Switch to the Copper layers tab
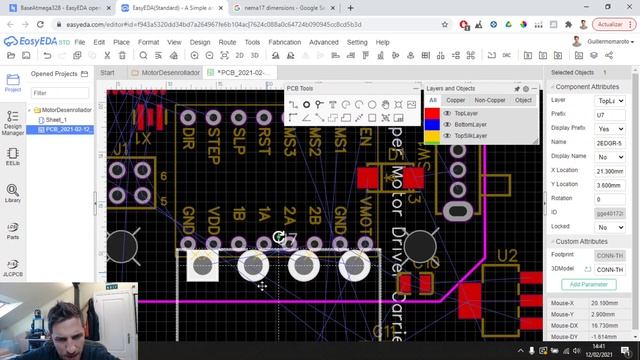640x360 pixels. pyautogui.click(x=455, y=100)
